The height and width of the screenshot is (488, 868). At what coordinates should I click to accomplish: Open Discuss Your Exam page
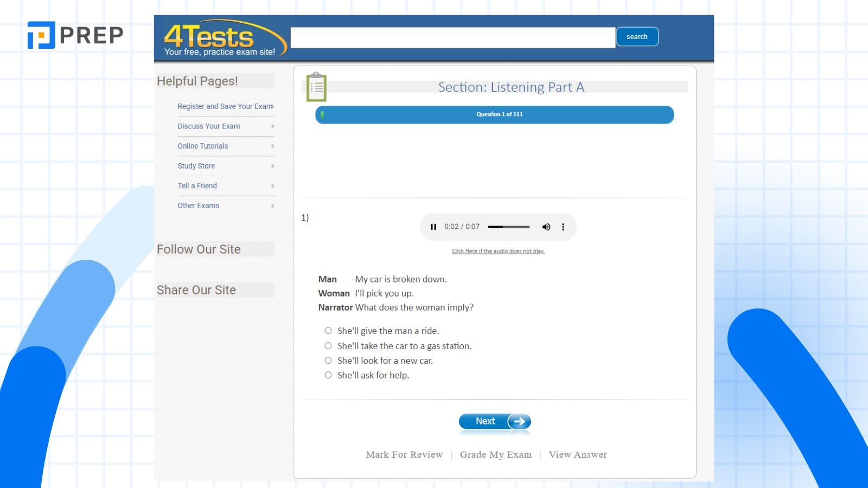tap(209, 126)
